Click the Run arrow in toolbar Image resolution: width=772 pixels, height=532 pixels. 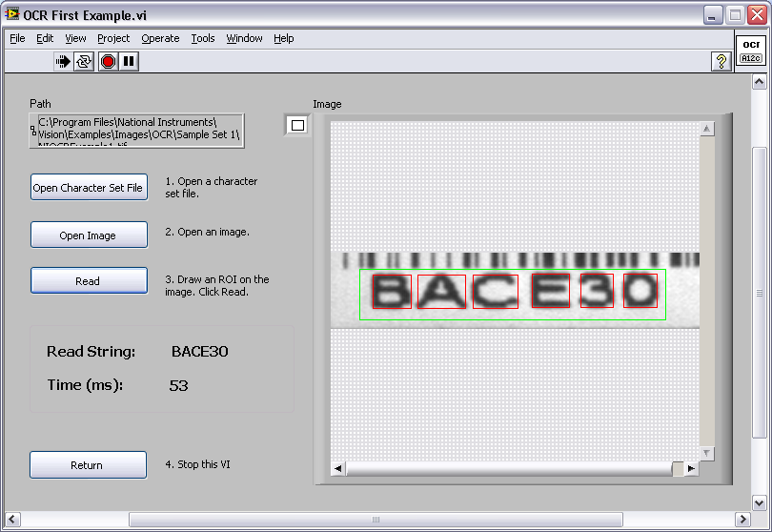click(x=63, y=61)
